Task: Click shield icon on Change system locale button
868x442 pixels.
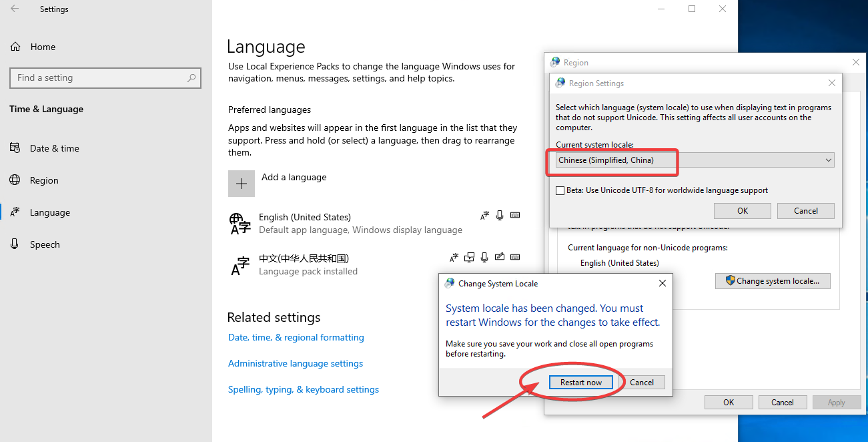Action: tap(730, 280)
